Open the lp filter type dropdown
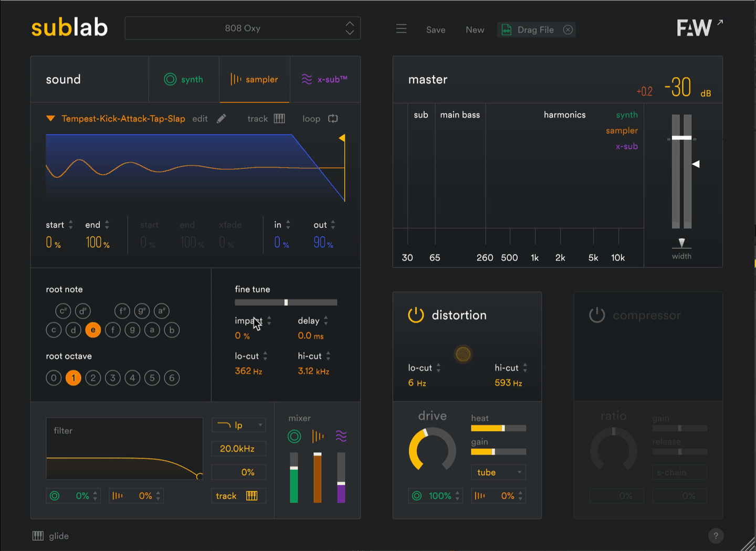The image size is (756, 551). point(239,425)
